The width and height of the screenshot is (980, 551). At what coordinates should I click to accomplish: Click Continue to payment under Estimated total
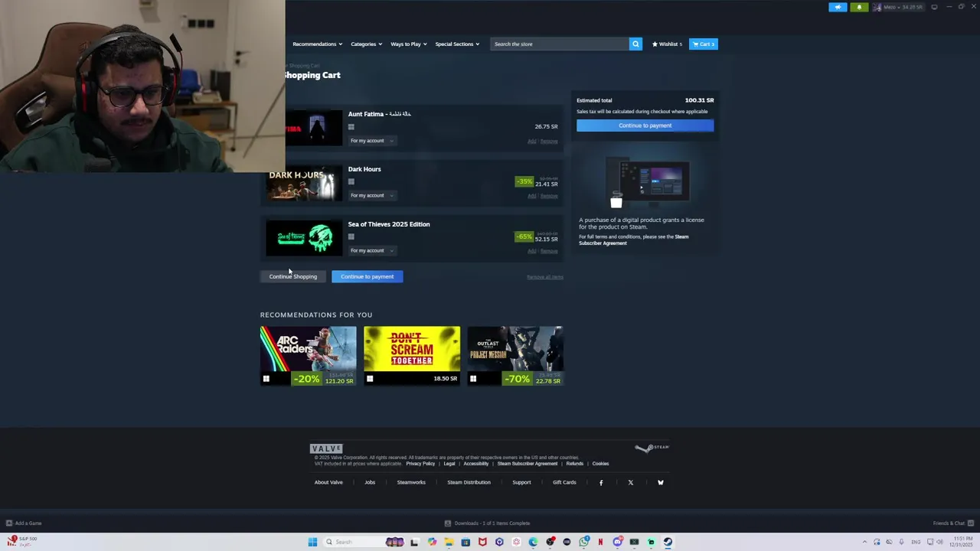click(645, 126)
